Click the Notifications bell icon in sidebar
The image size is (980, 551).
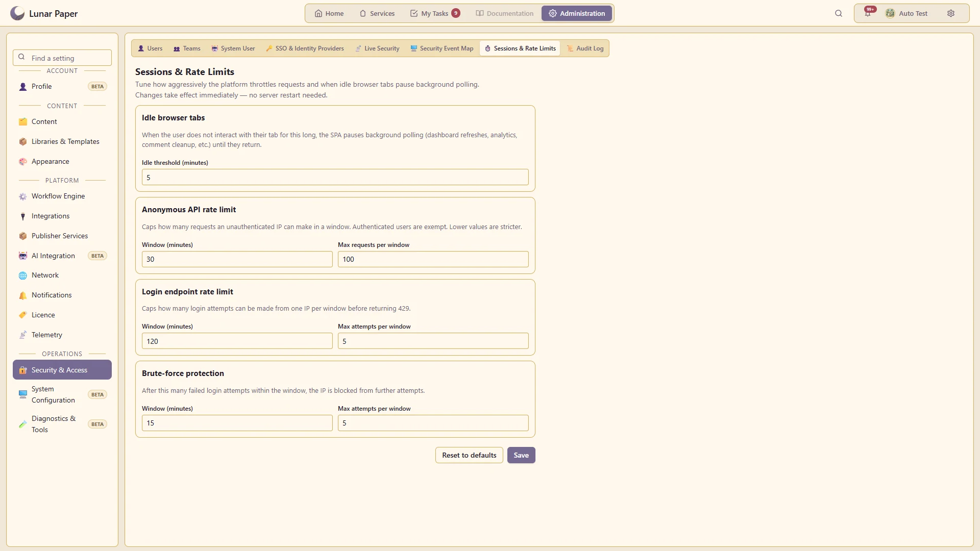tap(23, 295)
